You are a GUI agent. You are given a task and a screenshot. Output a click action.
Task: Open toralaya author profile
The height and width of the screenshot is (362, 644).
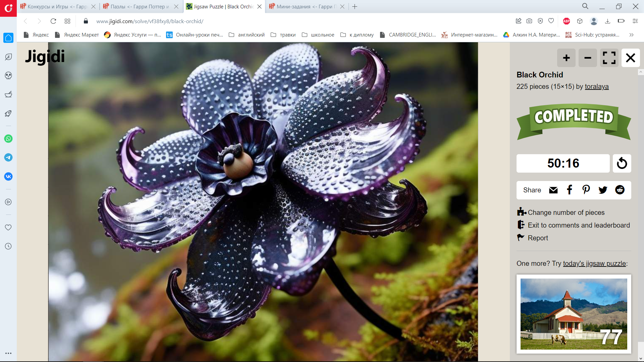pos(597,86)
